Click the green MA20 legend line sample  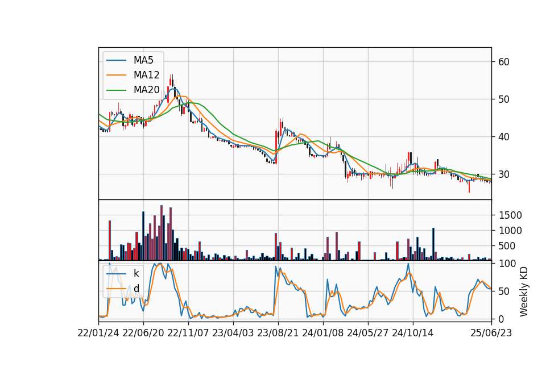click(x=116, y=90)
